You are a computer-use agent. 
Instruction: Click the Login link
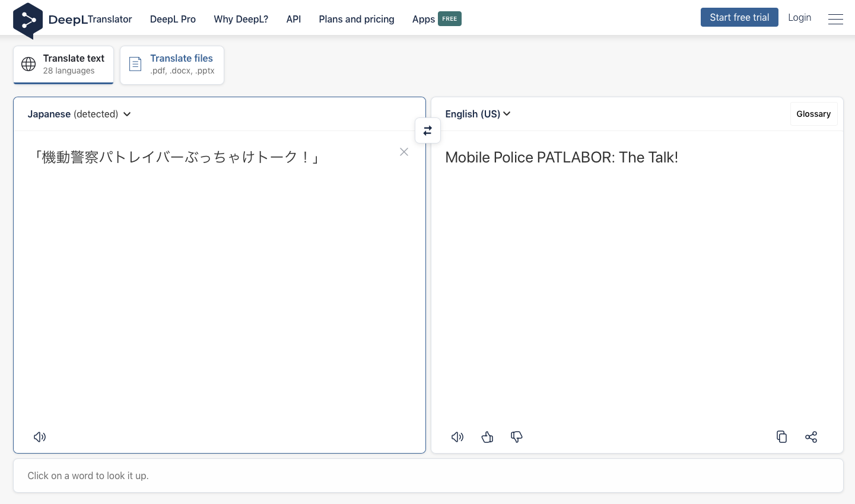[799, 17]
